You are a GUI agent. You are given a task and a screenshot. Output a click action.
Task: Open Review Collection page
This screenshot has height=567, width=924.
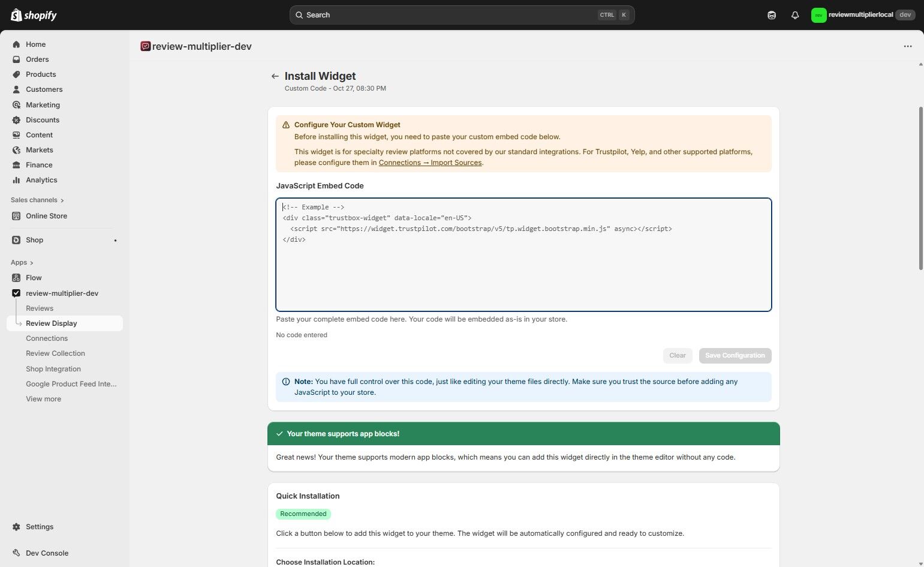tap(55, 353)
